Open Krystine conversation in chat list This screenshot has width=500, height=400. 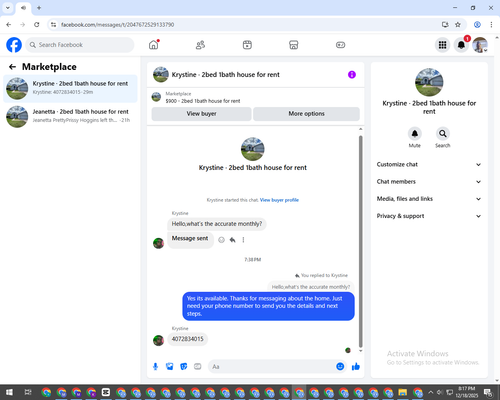[70, 88]
